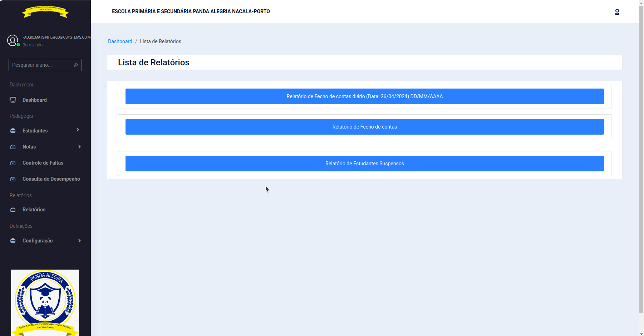Click the monitor icon beside Dashboard
The width and height of the screenshot is (644, 336).
point(13,100)
